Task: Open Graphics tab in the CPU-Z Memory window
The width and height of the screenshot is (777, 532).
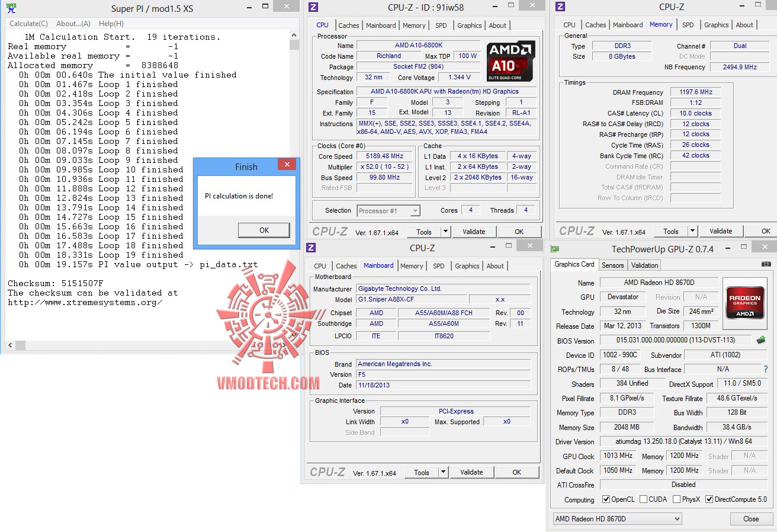Action: coord(717,25)
